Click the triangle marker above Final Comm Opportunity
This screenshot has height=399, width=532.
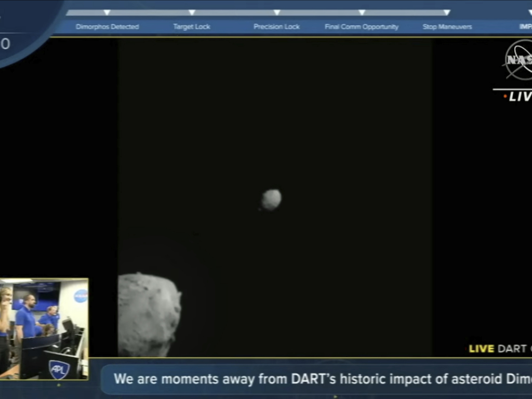(362, 12)
